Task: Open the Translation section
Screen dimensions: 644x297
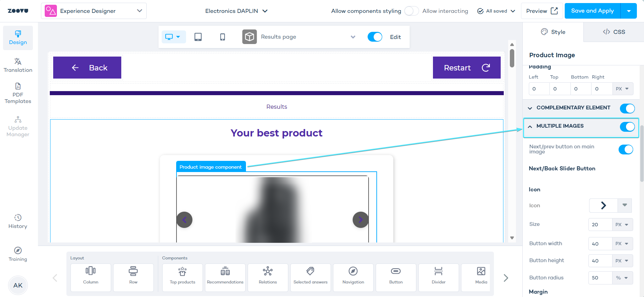Action: coord(18,65)
